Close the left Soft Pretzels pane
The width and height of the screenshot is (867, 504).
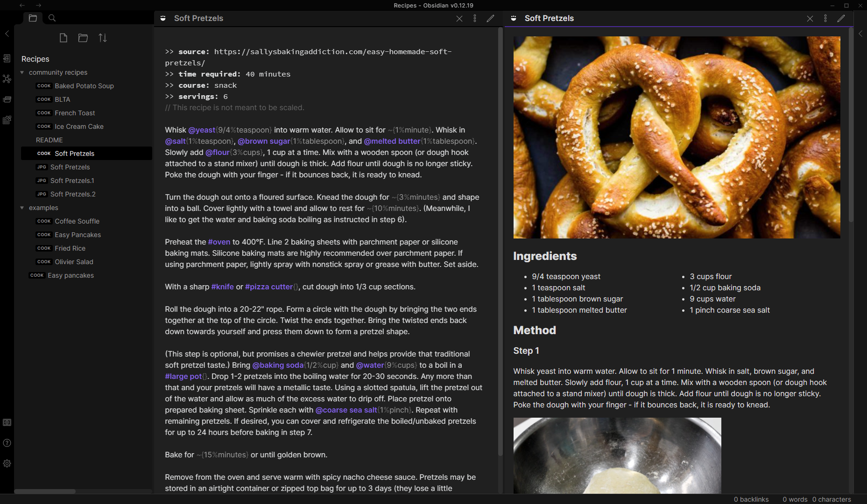pyautogui.click(x=459, y=19)
